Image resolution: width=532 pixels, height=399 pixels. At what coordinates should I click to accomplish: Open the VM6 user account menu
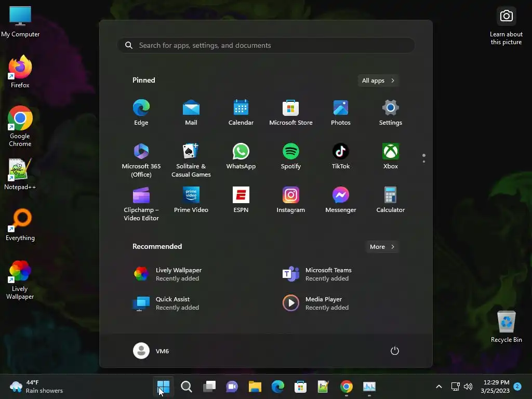tap(151, 351)
